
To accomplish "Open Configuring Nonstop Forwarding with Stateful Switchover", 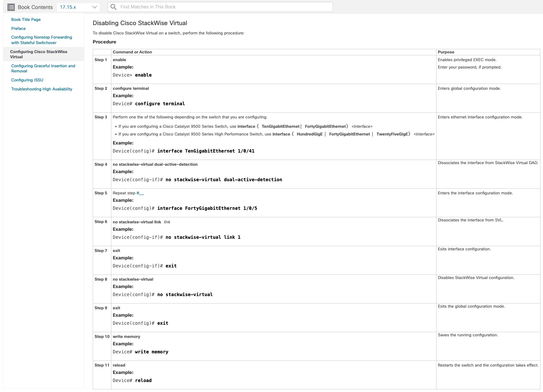I will point(42,40).
